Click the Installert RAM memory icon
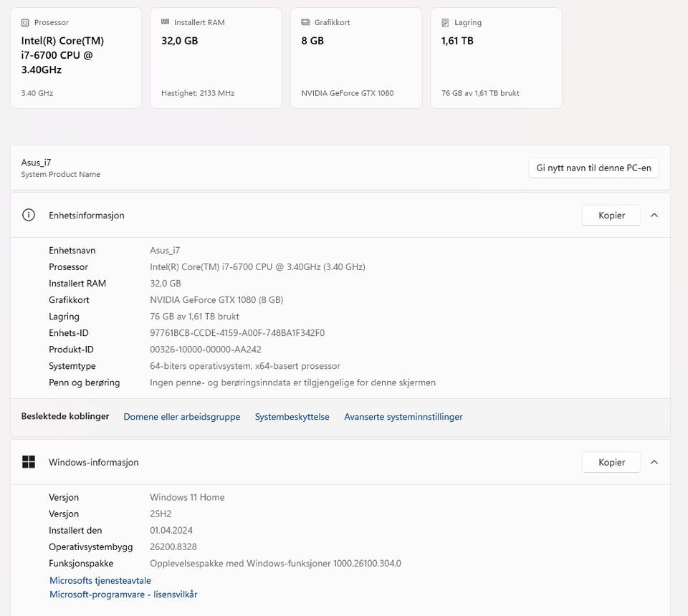 165,21
